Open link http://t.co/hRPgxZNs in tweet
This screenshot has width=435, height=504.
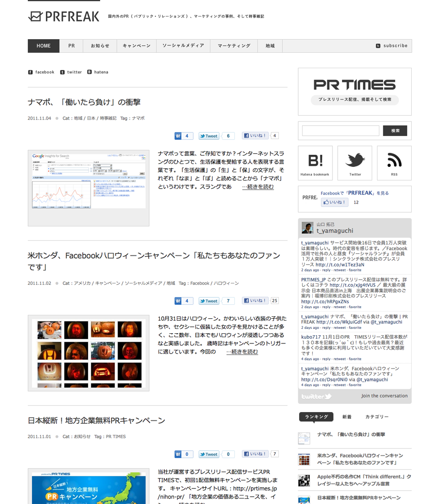tap(325, 301)
